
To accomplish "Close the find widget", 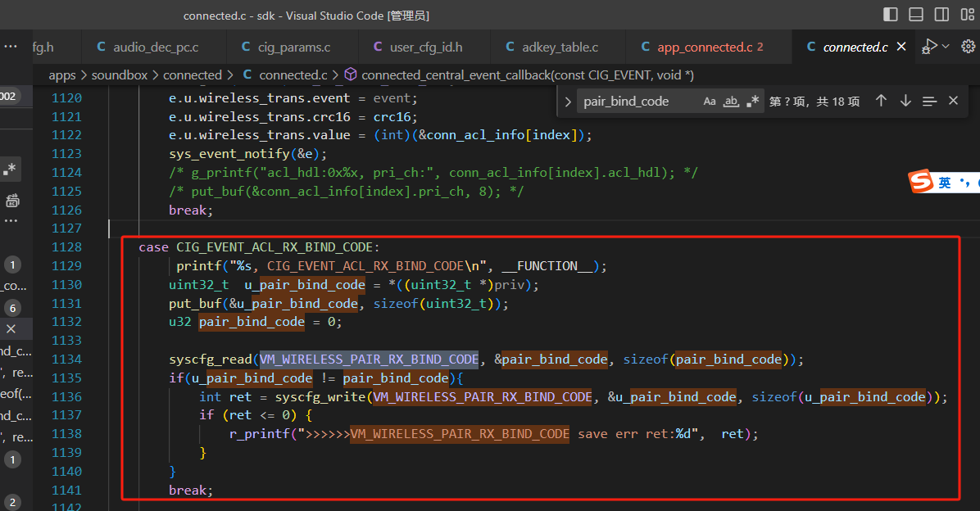I will (x=953, y=101).
